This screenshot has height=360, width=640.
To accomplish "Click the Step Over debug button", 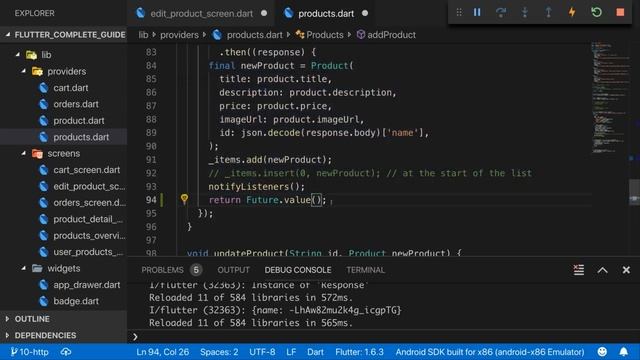I will [x=501, y=12].
